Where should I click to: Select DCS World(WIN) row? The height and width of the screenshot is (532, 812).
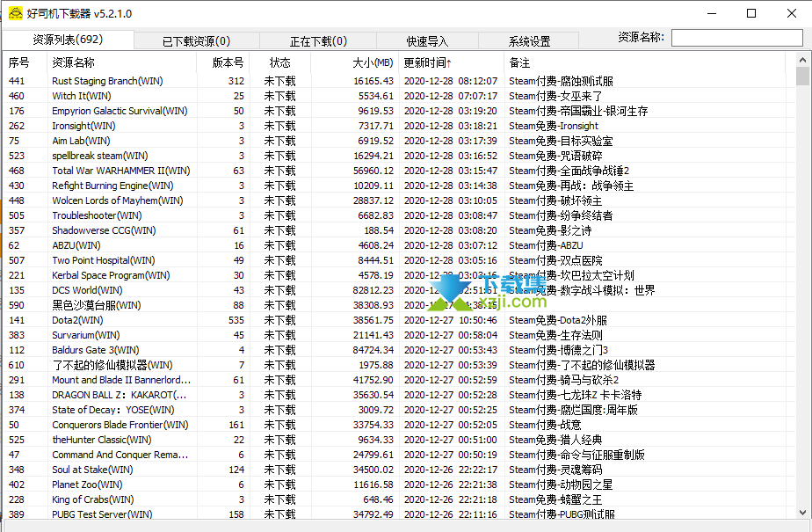pos(400,290)
